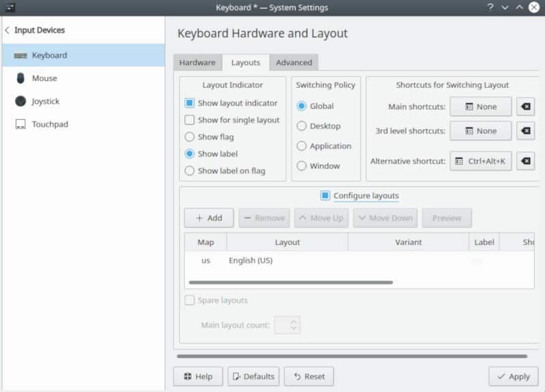Open Alternative shortcut Ctrl+Alt+K selector
Image resolution: width=545 pixels, height=392 pixels.
point(480,161)
